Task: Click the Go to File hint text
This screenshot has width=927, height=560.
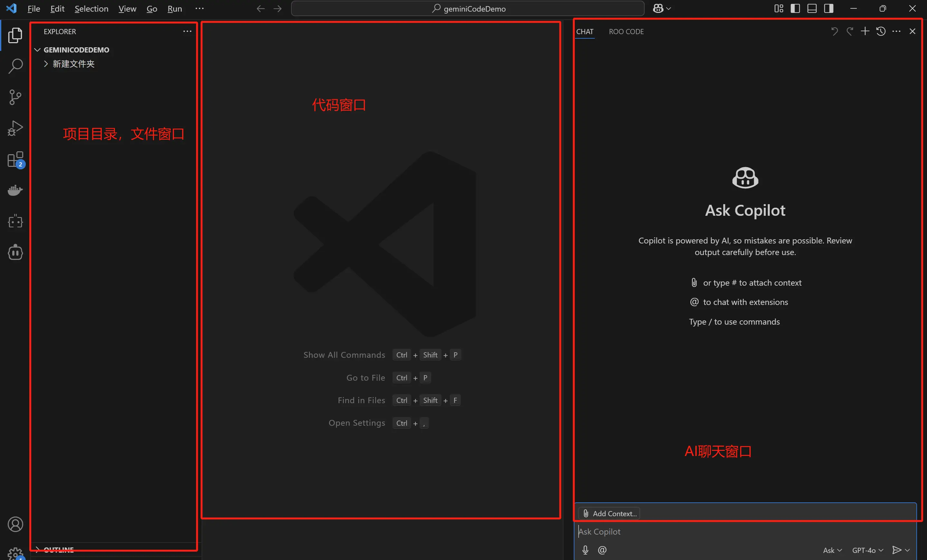Action: pos(366,377)
